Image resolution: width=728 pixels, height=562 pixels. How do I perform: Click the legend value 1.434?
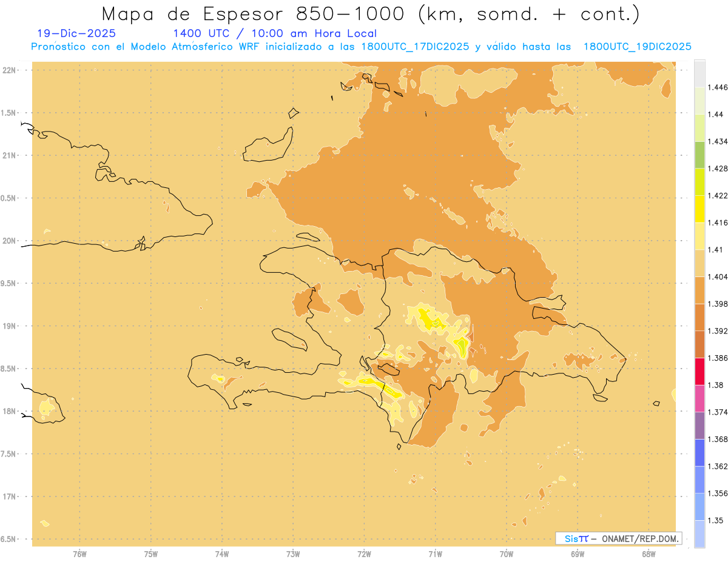718,141
